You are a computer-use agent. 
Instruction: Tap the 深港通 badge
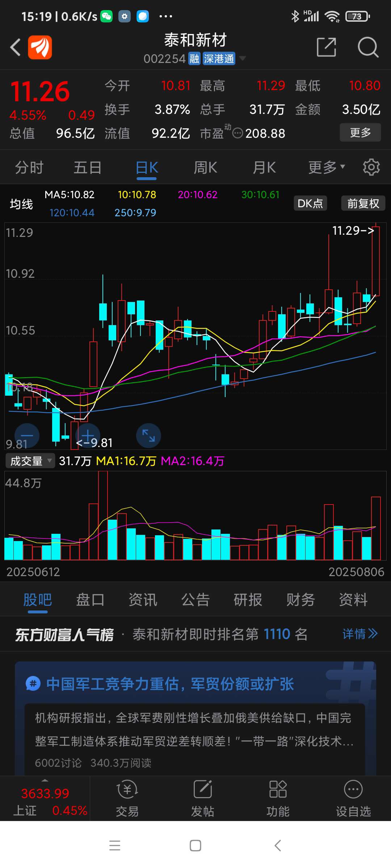point(219,59)
